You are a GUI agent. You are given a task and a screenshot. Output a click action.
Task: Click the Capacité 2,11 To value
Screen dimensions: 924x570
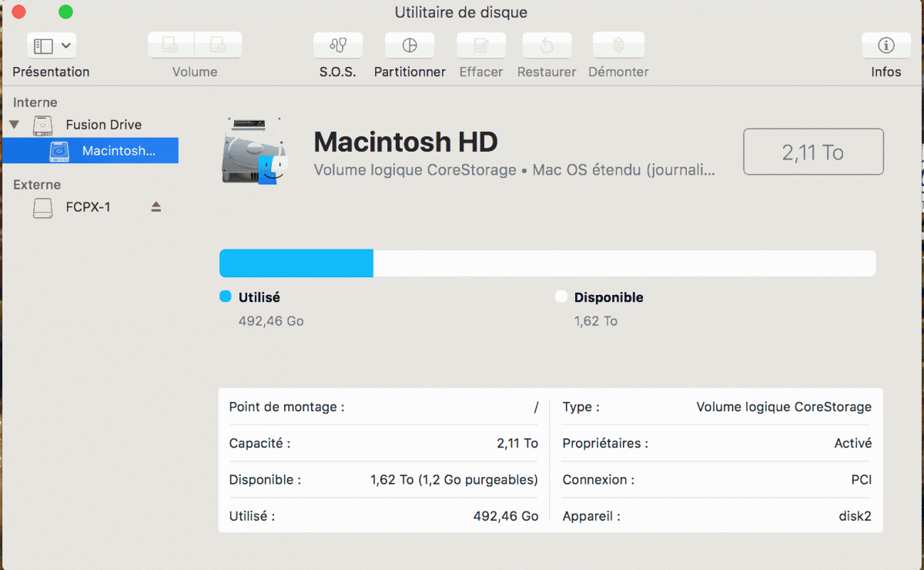coord(517,444)
